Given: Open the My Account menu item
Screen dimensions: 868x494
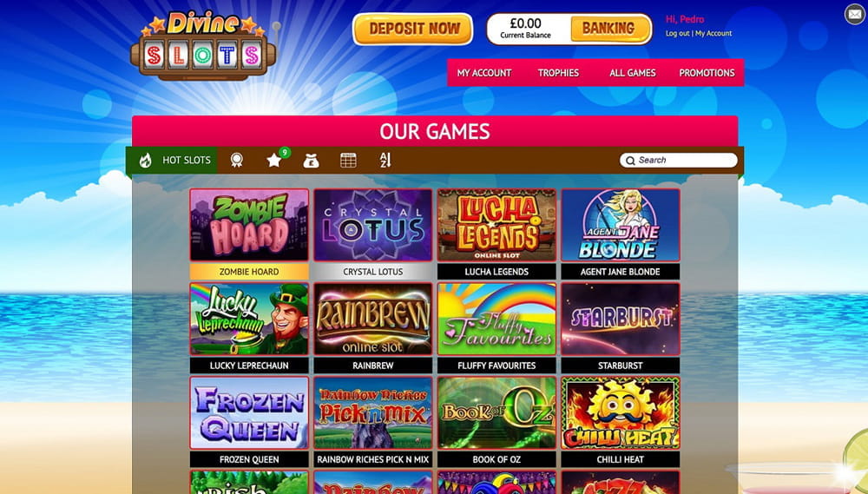Looking at the screenshot, I should [x=484, y=73].
